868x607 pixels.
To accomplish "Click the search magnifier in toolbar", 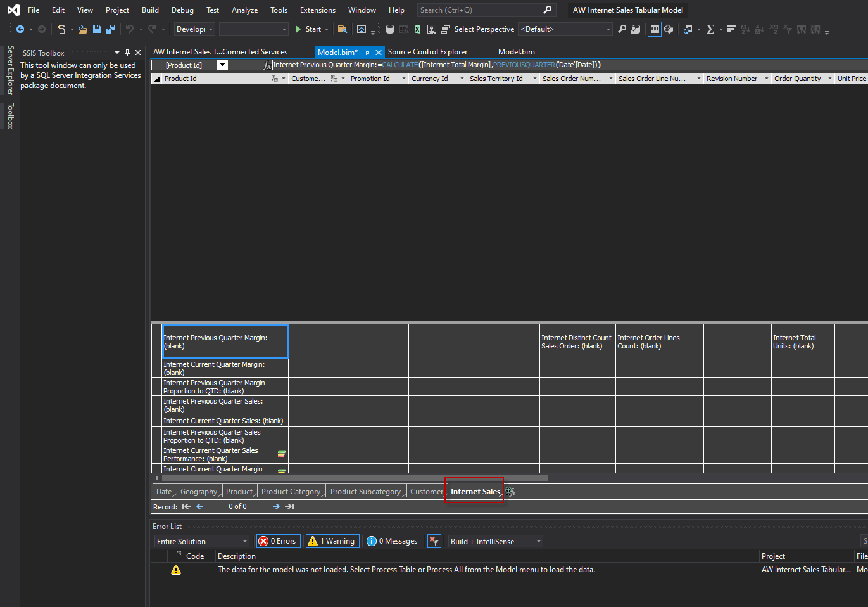I will (622, 29).
